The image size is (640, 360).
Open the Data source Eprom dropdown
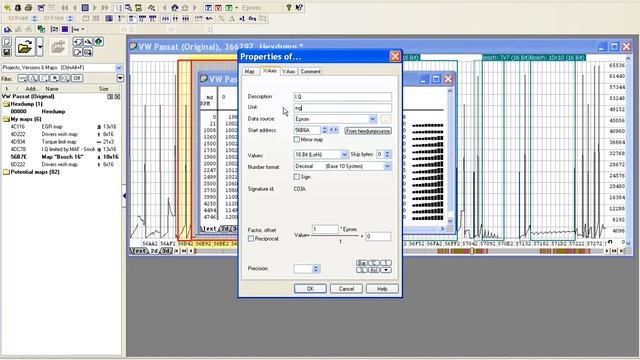click(x=373, y=119)
